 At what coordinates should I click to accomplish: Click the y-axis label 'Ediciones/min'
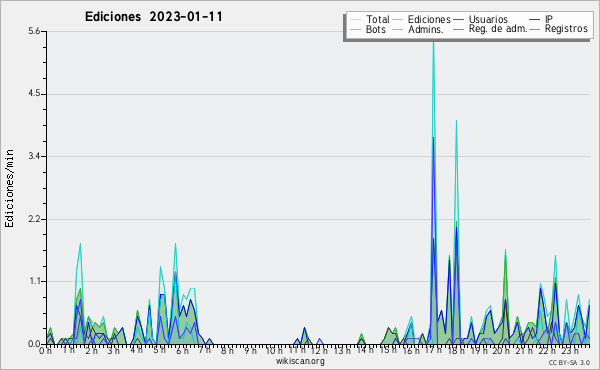coord(9,189)
